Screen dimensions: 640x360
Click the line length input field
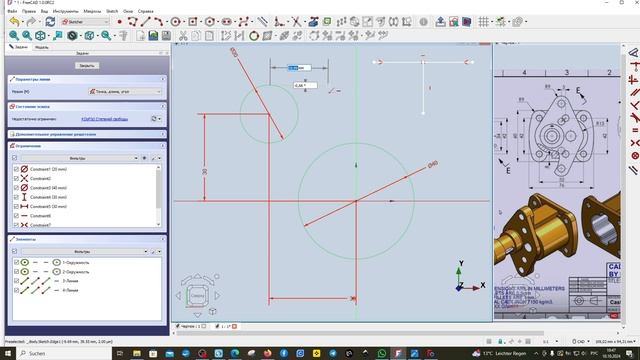coord(299,68)
